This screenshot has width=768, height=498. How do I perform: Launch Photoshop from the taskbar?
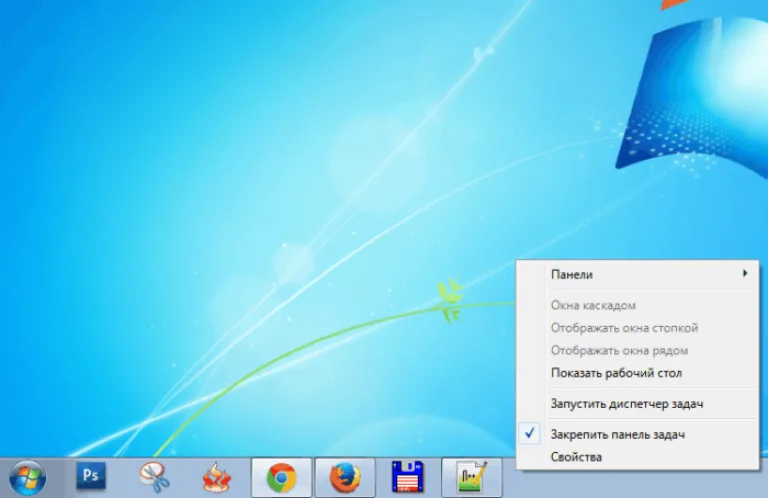(91, 475)
